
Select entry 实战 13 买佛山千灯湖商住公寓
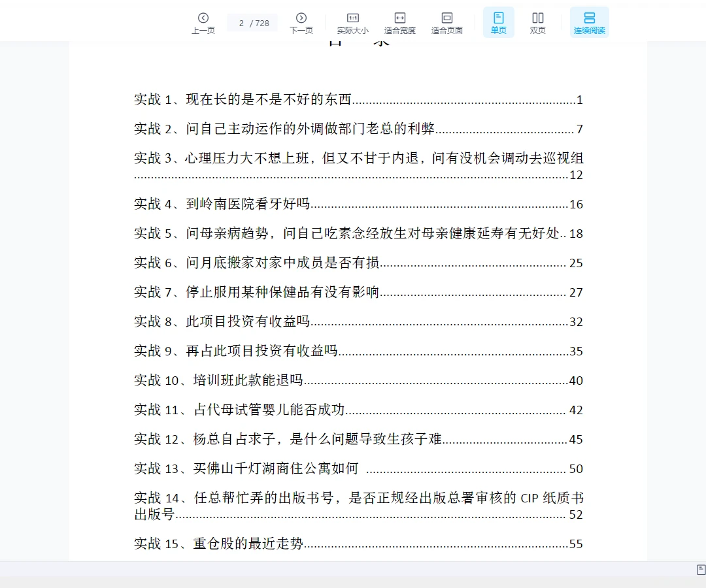point(358,469)
